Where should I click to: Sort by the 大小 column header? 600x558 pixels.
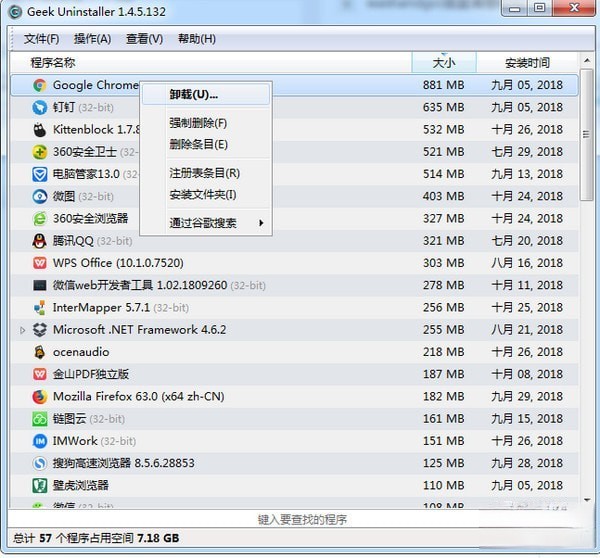444,62
